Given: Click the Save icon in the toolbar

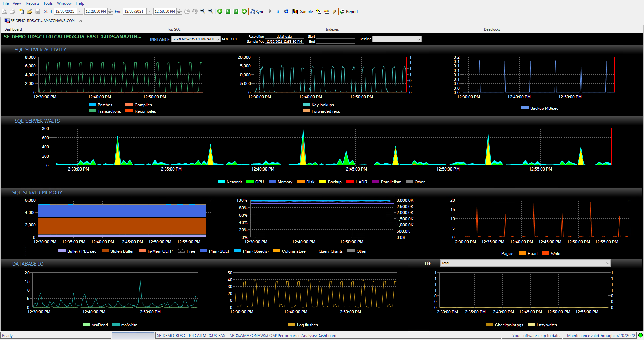Looking at the screenshot, I should pos(38,11).
